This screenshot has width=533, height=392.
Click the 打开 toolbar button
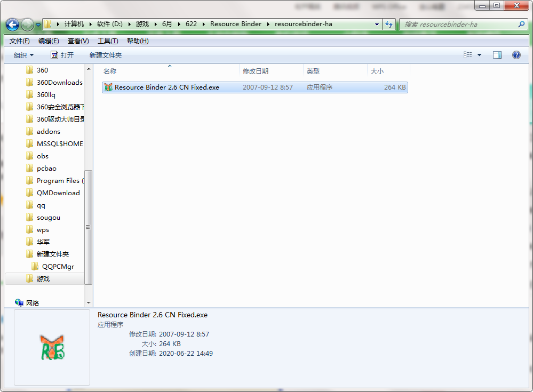[62, 55]
